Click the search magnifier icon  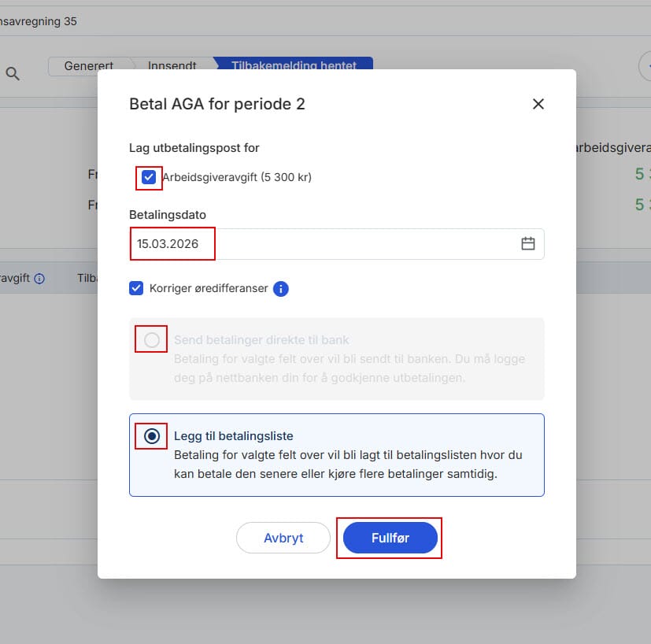[13, 74]
